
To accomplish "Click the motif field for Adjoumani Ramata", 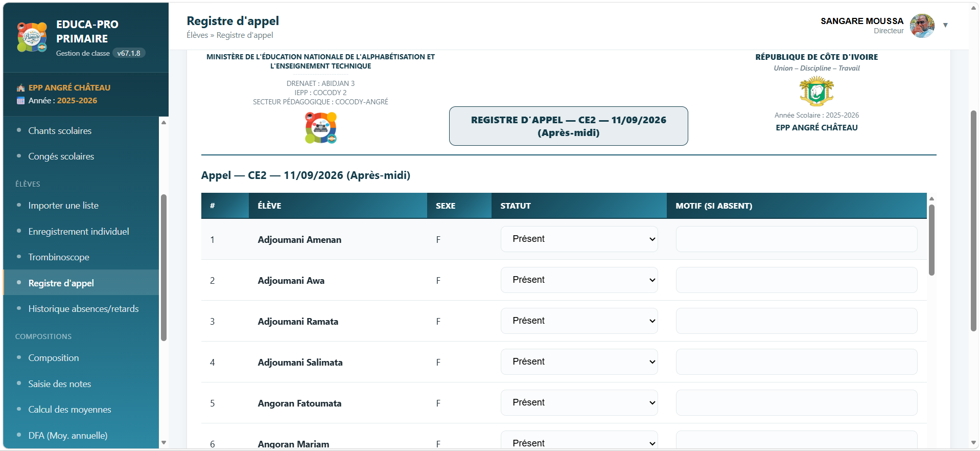I will tap(797, 321).
